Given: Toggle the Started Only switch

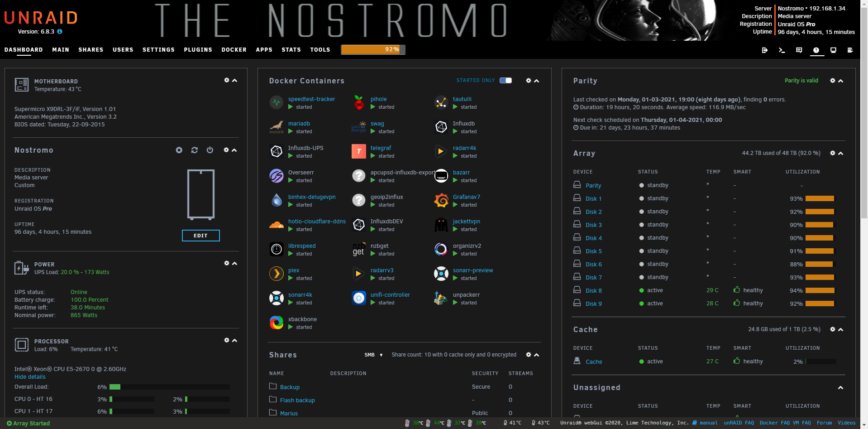Looking at the screenshot, I should [x=506, y=81].
